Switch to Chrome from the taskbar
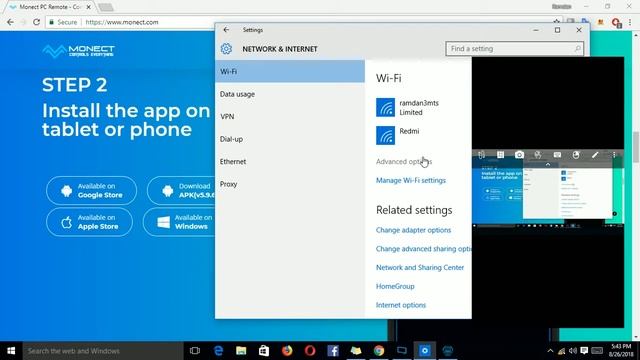640x360 pixels. (379, 351)
